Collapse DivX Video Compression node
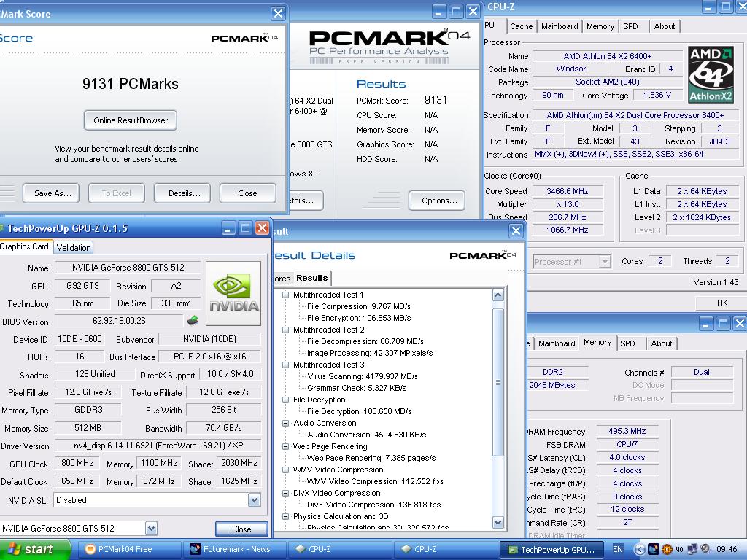 285,493
